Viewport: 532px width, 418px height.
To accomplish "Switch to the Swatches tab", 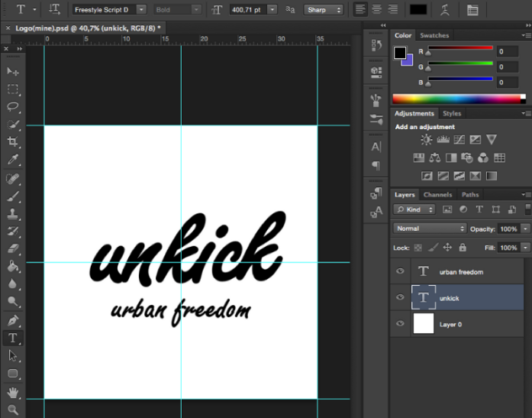I will click(434, 35).
